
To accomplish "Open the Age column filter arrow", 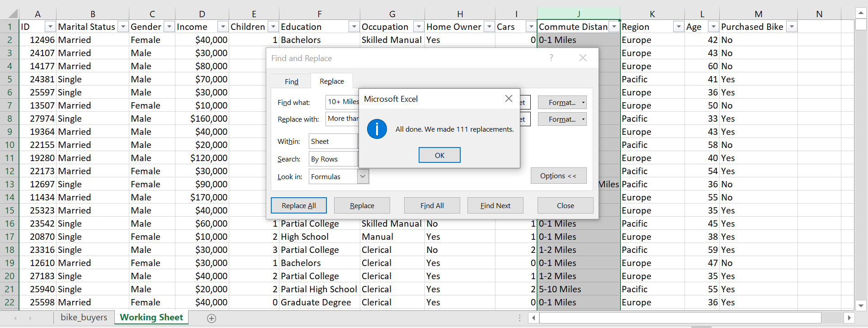I will [x=713, y=27].
